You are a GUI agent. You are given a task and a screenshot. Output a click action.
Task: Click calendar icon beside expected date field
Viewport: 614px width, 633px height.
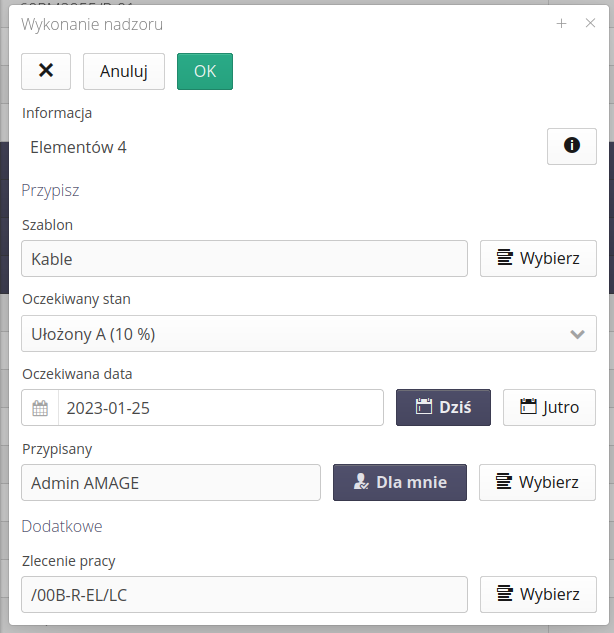pos(40,408)
